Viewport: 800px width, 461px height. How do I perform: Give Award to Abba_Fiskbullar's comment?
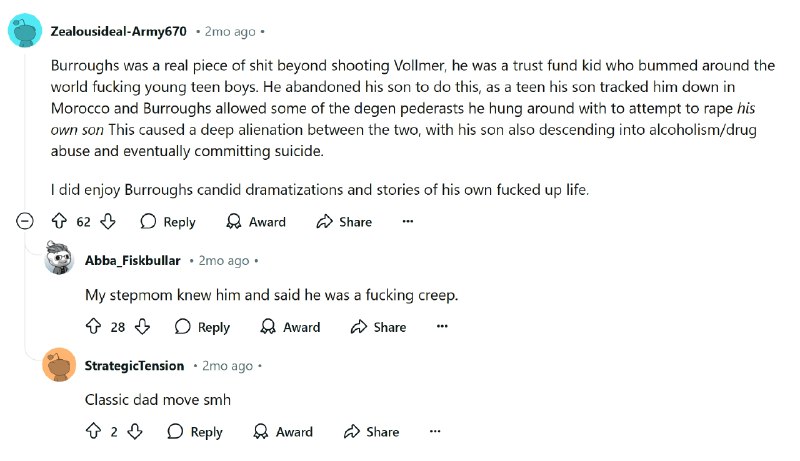290,327
